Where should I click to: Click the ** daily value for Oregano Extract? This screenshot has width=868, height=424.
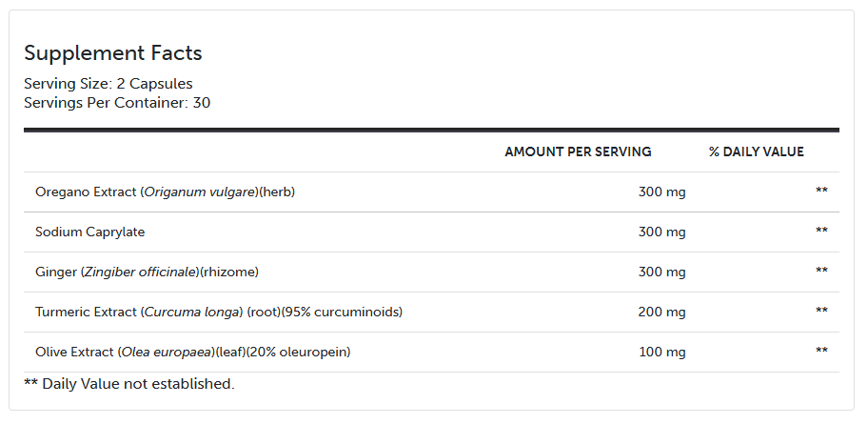coord(821,191)
